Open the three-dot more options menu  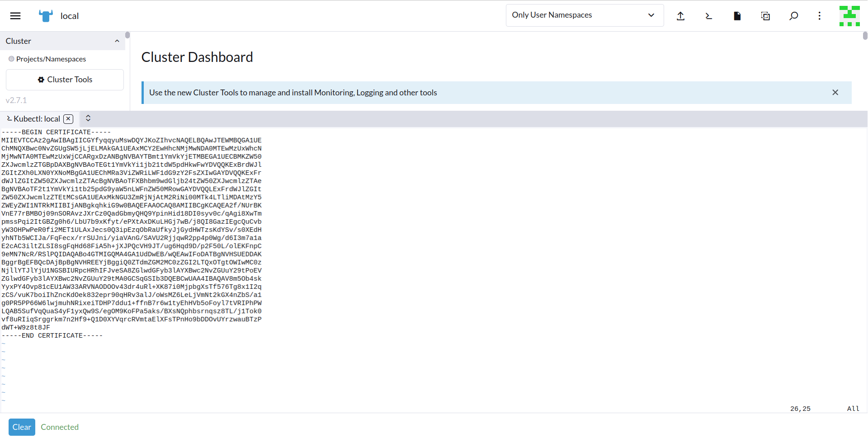(x=819, y=16)
